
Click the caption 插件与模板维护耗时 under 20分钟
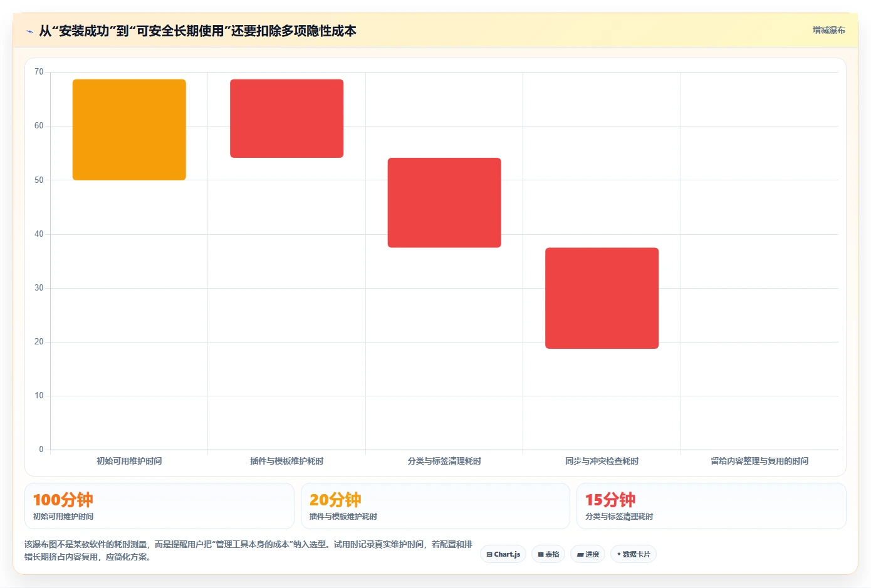[x=343, y=517]
